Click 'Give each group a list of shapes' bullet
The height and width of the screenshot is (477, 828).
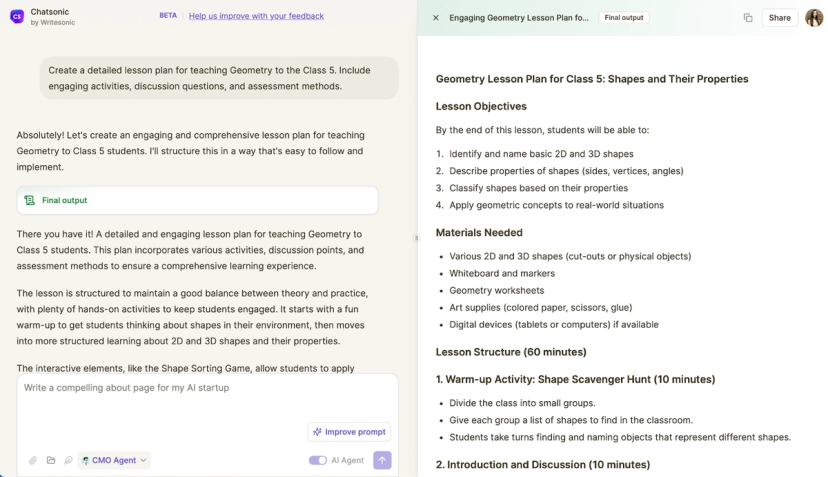pos(571,420)
